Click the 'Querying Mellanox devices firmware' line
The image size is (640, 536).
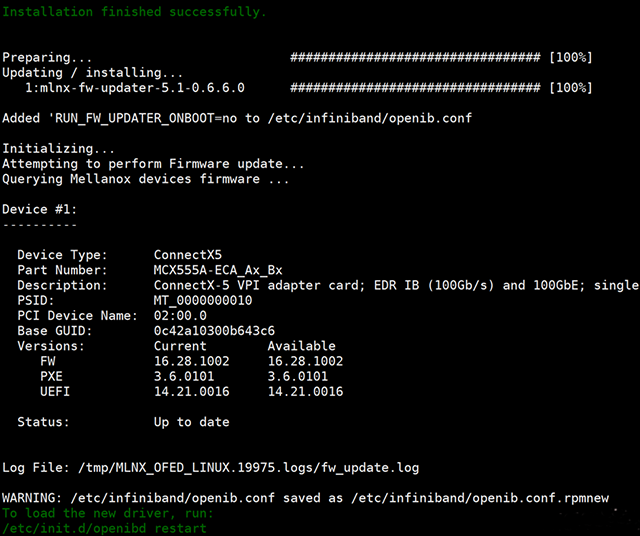(x=146, y=179)
